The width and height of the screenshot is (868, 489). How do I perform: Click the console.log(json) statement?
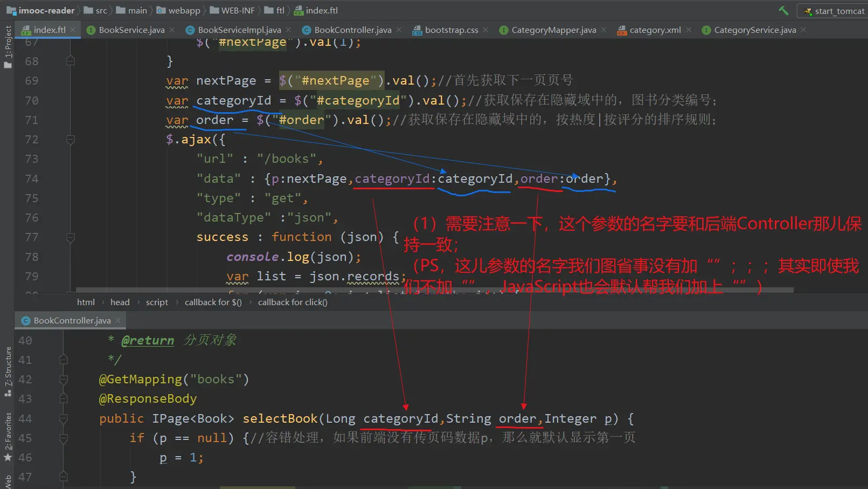tap(294, 257)
